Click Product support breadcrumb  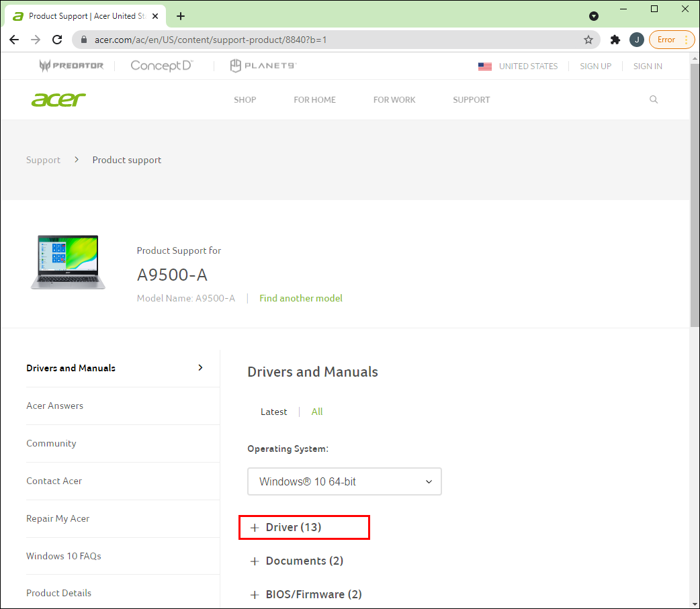coord(127,160)
